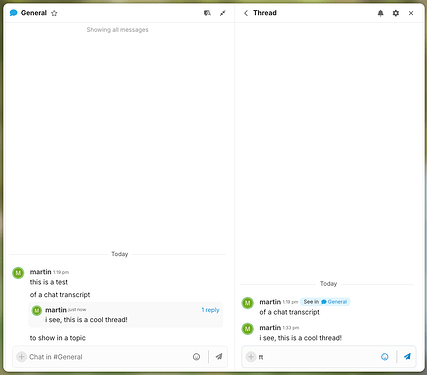Send the thread reply
The height and width of the screenshot is (375, 427).
tap(407, 357)
